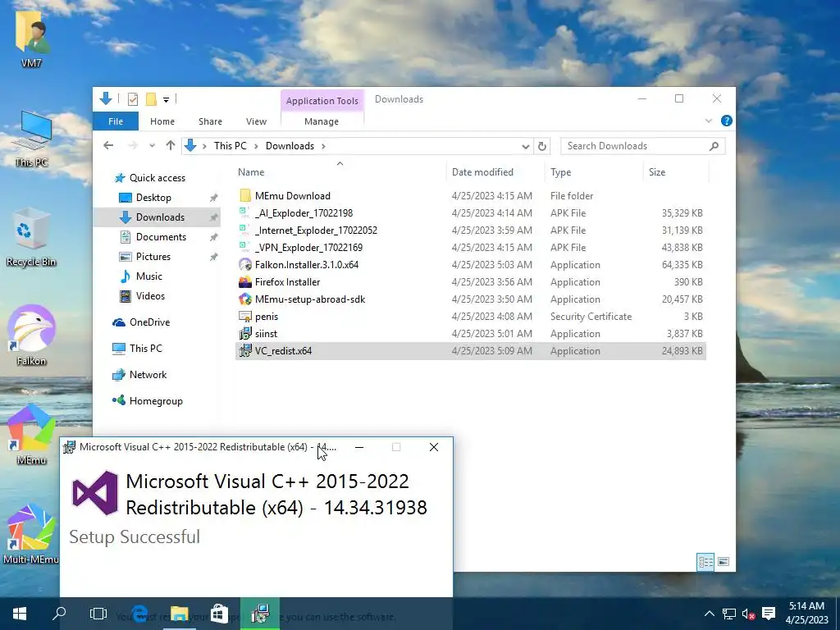Screen dimensions: 840x630
Task: Open the muted volume tray icon
Action: [748, 614]
